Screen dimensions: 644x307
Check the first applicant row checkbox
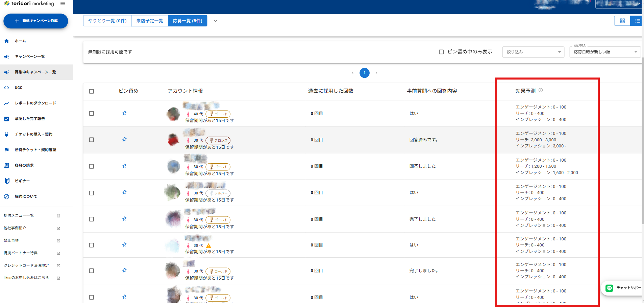(x=92, y=114)
